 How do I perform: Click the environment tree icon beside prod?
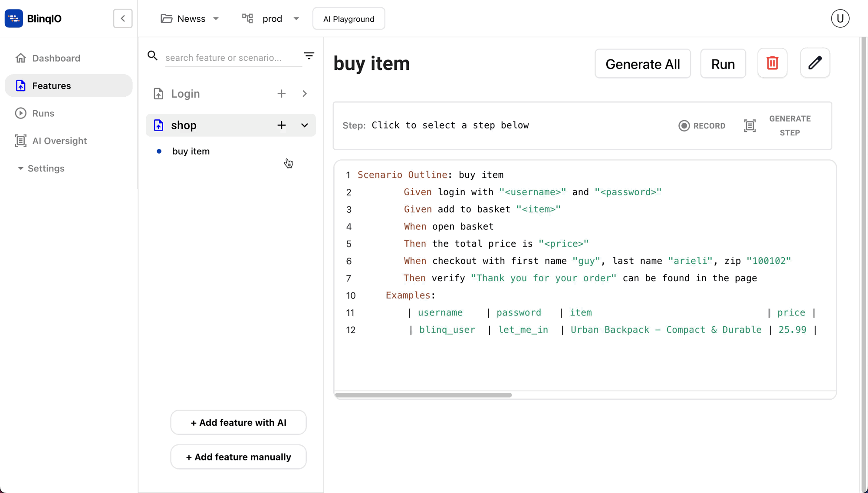(247, 18)
